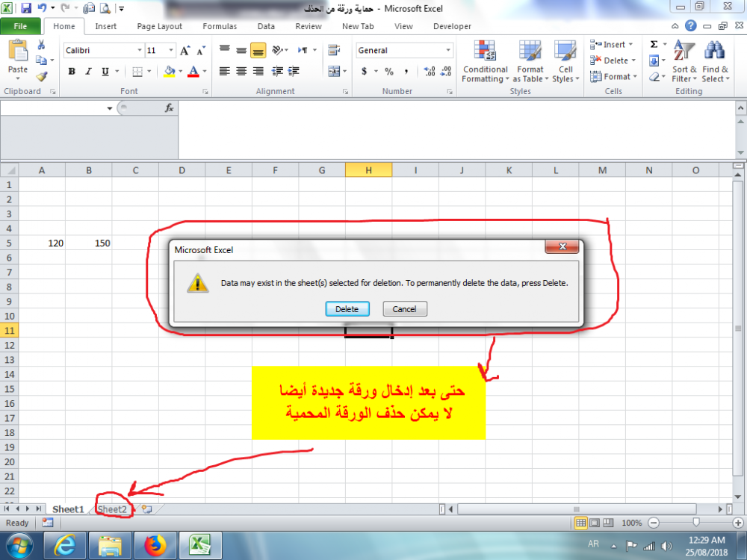Open Format as Table gallery
The height and width of the screenshot is (560, 747).
click(530, 62)
